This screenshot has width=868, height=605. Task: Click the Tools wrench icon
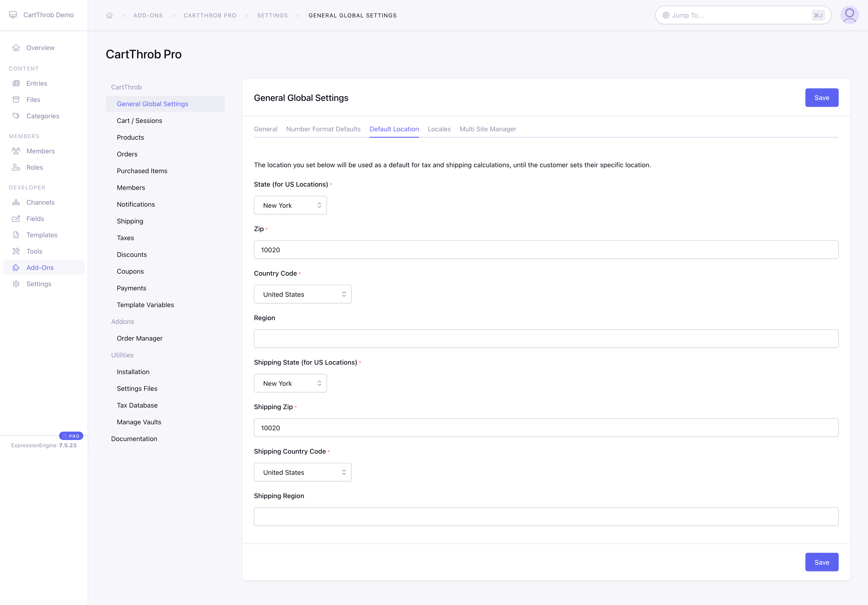coord(16,251)
